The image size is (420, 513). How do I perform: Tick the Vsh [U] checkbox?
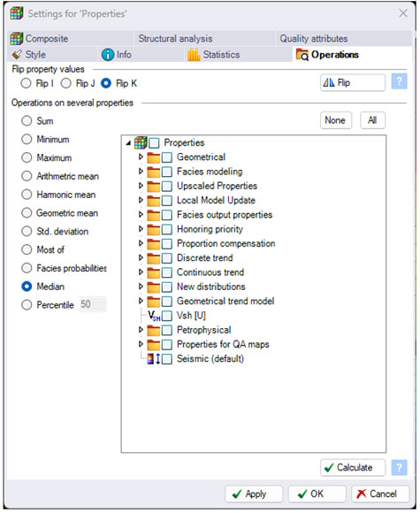click(x=167, y=316)
